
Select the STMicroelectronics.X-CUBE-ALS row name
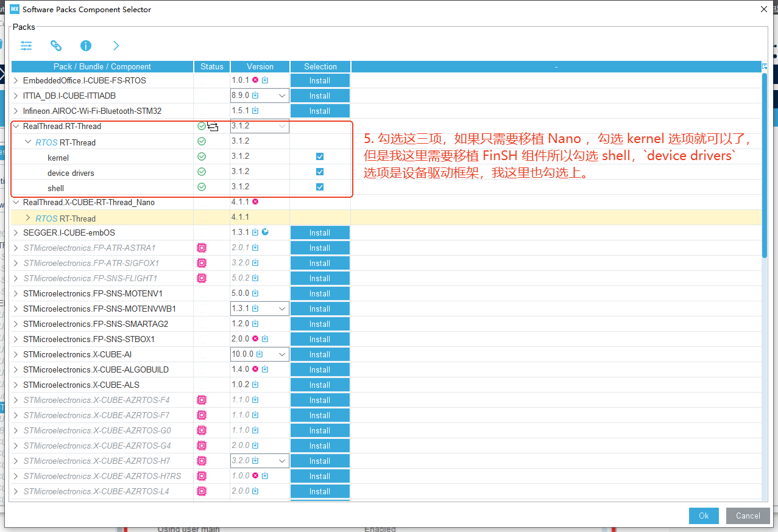click(81, 385)
